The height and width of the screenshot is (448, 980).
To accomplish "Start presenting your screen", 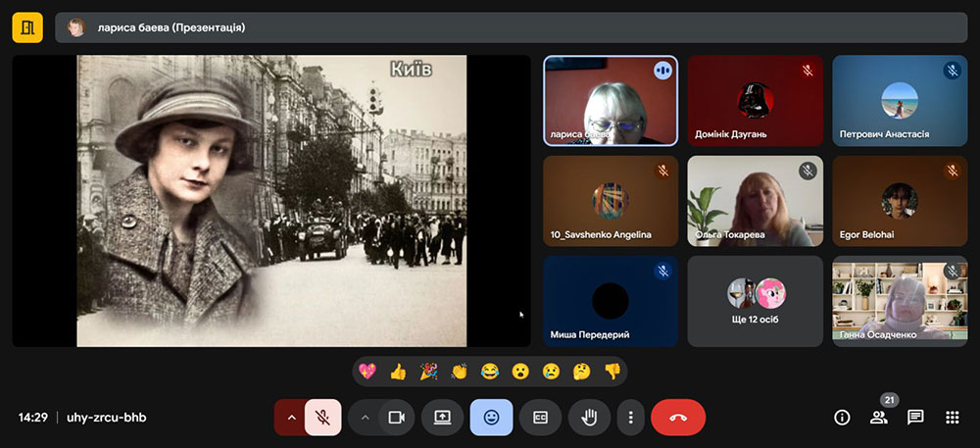I will tap(442, 418).
